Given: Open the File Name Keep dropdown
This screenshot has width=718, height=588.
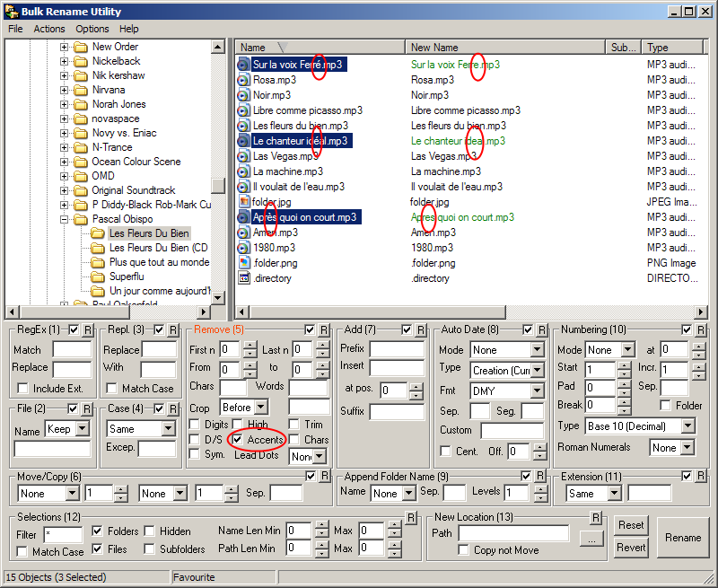Looking at the screenshot, I should [83, 429].
